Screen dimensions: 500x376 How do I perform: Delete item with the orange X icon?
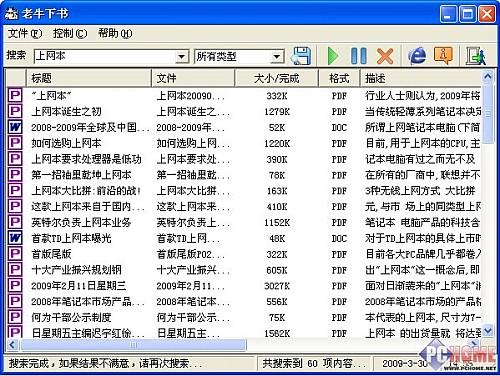(x=385, y=56)
